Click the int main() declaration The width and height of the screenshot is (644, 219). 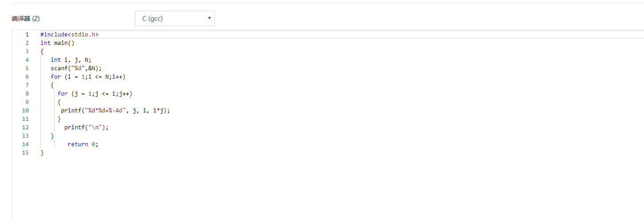tap(58, 43)
